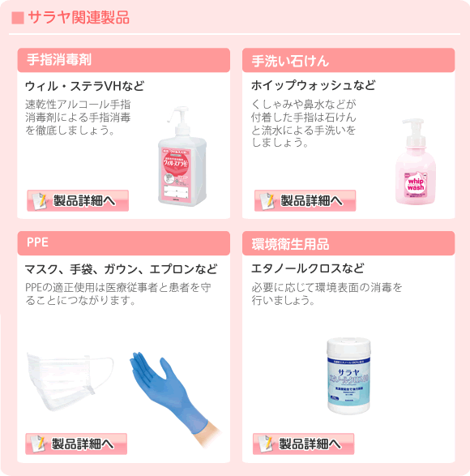Select the 手洗い石けん section header
This screenshot has width=470, height=476.
348,60
